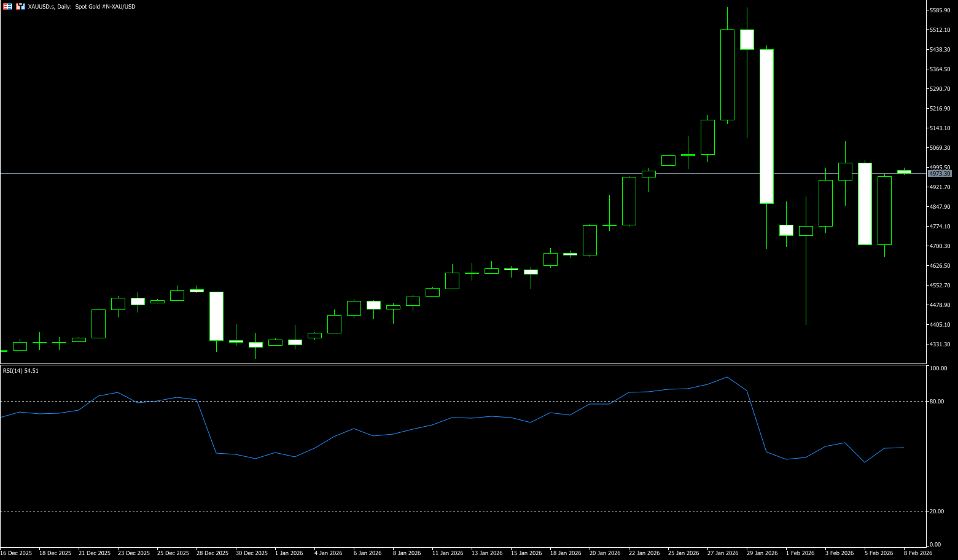Click the 100.00 RSI scale label
Screen dimensions: 958x560
pos(938,368)
